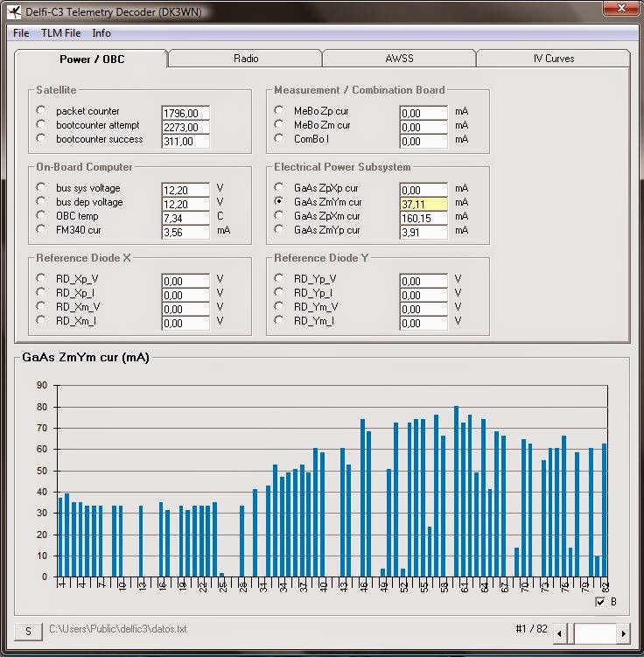This screenshot has width=644, height=657.
Task: Click the frame counter text #1 / 82
Action: (x=531, y=629)
